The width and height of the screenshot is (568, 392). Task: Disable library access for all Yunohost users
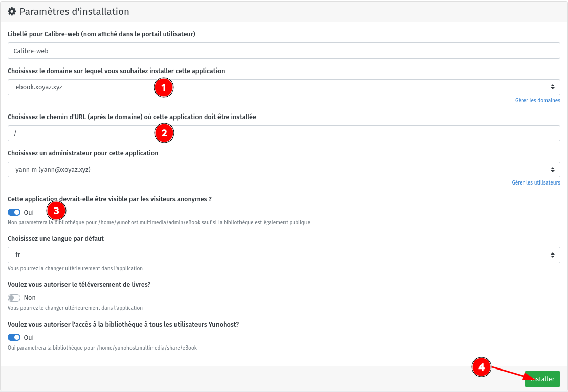pyautogui.click(x=14, y=337)
